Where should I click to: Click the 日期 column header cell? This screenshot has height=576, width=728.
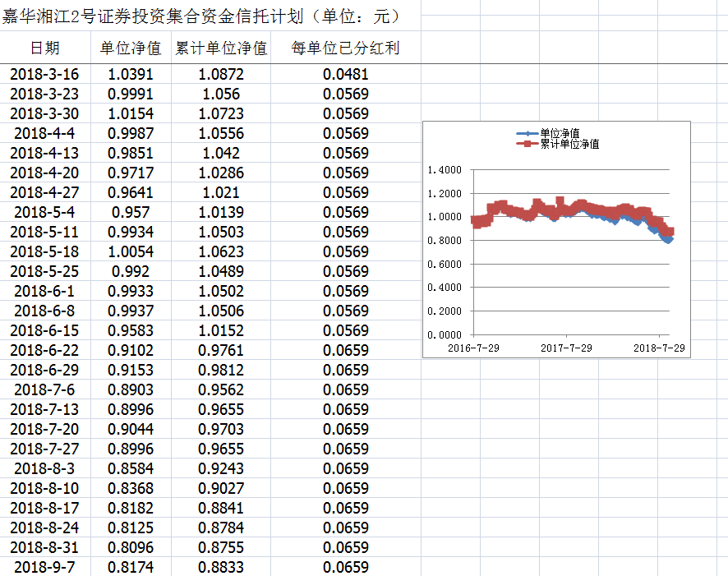(x=45, y=48)
